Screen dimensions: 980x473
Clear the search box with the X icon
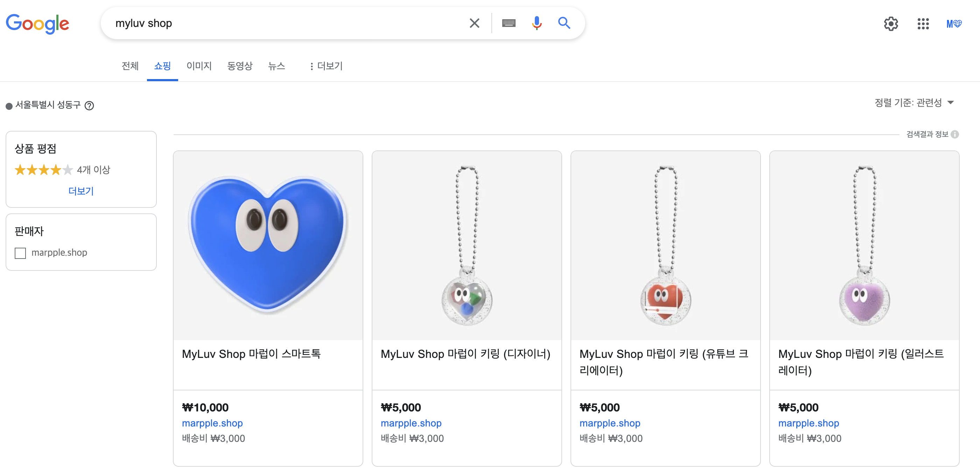click(x=474, y=23)
